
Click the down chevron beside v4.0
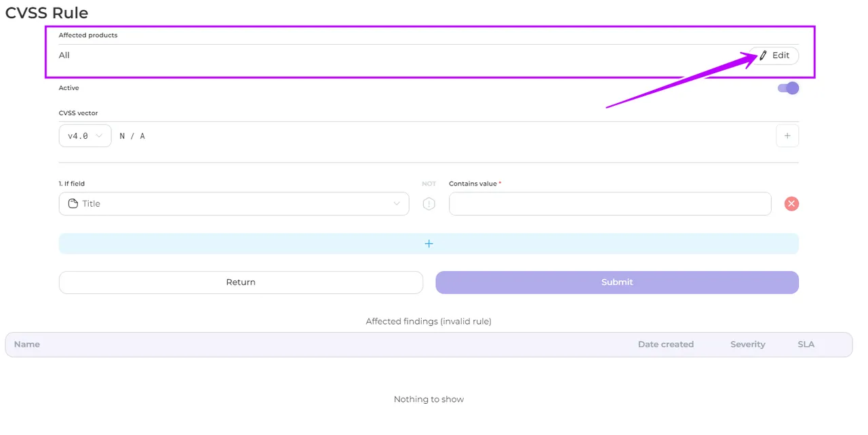click(100, 136)
